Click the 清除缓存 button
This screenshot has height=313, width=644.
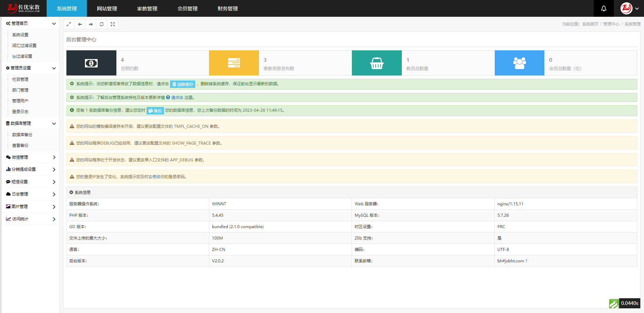click(x=182, y=84)
